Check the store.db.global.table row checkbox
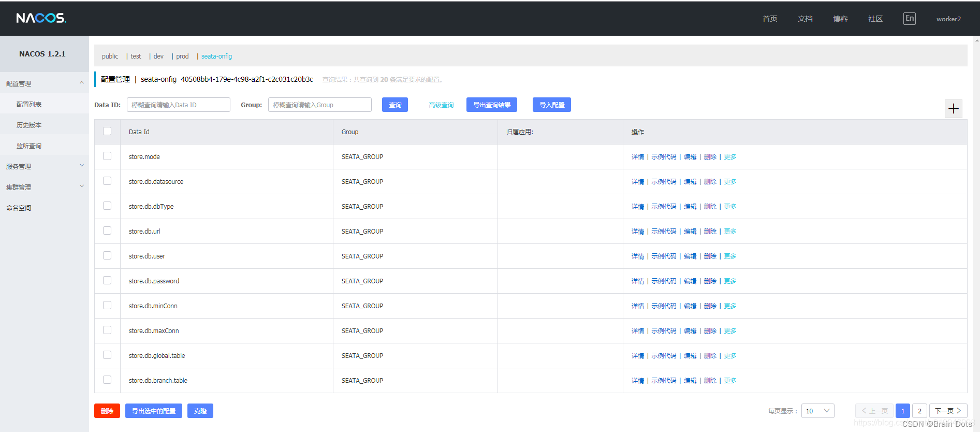 tap(107, 355)
